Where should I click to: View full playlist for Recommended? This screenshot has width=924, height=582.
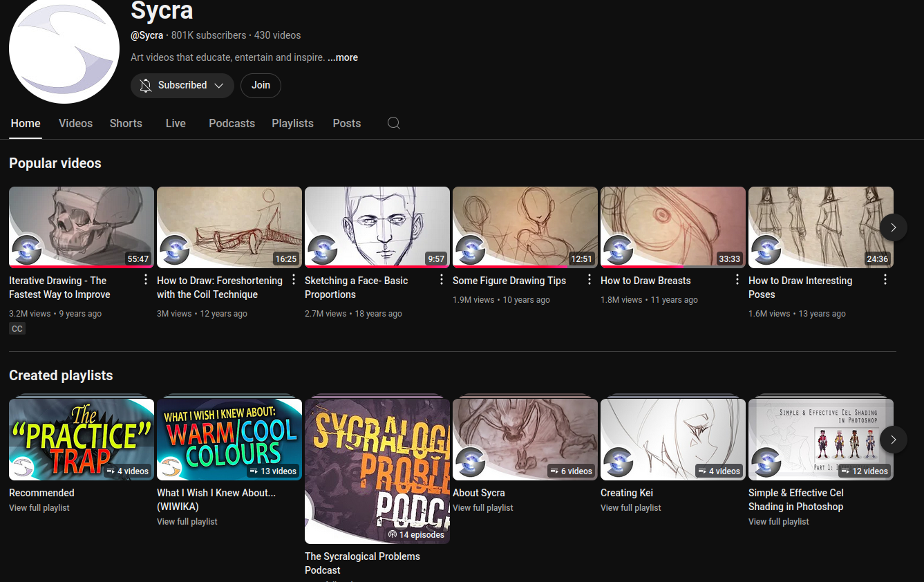[x=39, y=508]
